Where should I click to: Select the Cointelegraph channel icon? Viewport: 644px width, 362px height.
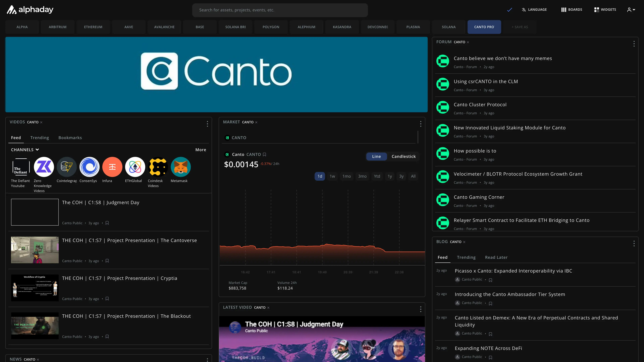67,167
